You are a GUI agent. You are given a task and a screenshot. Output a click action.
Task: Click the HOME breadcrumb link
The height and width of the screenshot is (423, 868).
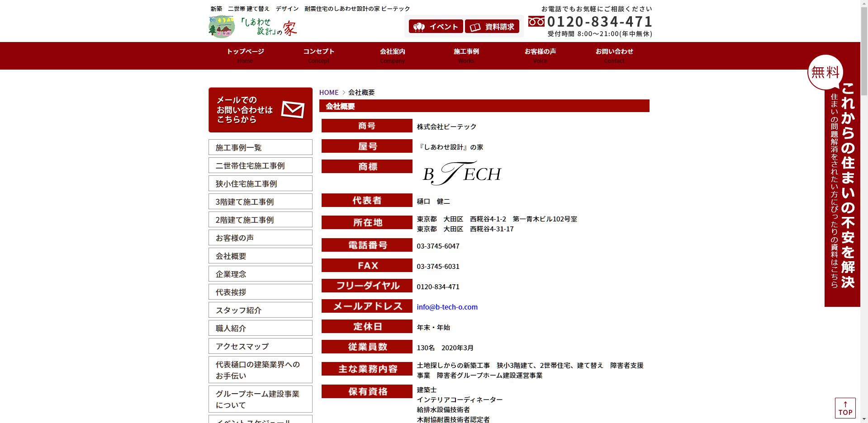pyautogui.click(x=329, y=92)
